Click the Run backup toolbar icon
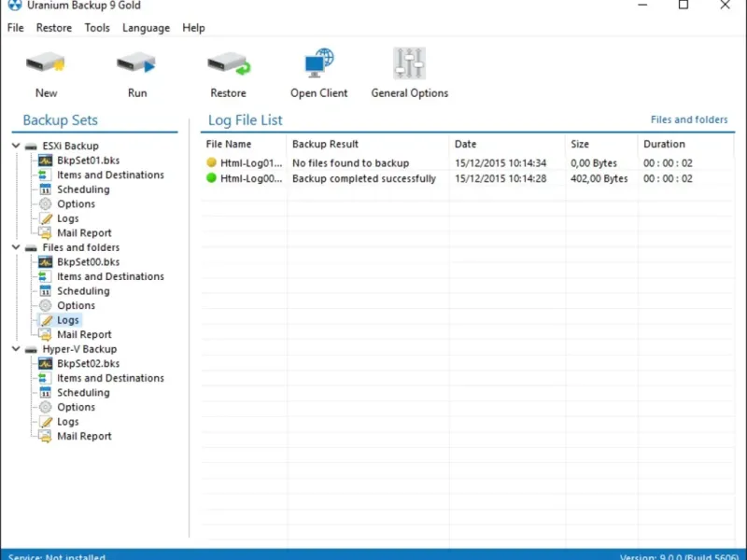747x560 pixels. point(136,63)
